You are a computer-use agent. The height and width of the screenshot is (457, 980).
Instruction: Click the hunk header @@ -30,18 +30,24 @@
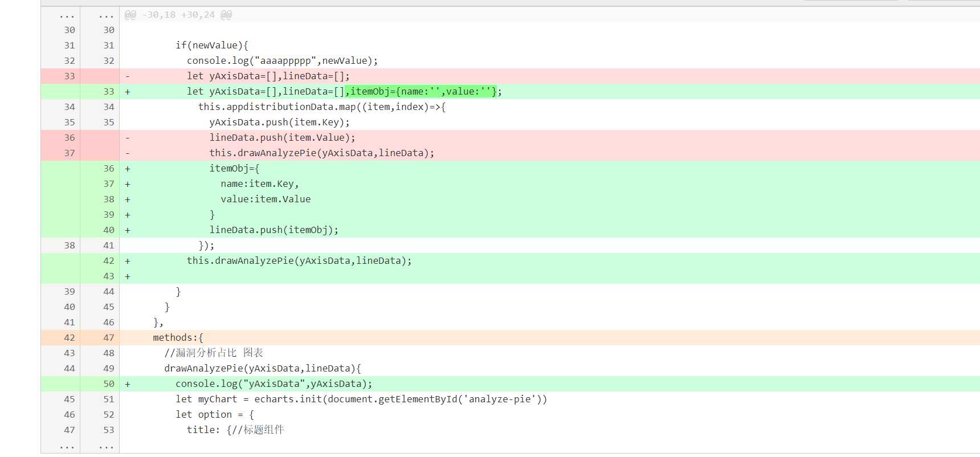[x=178, y=15]
